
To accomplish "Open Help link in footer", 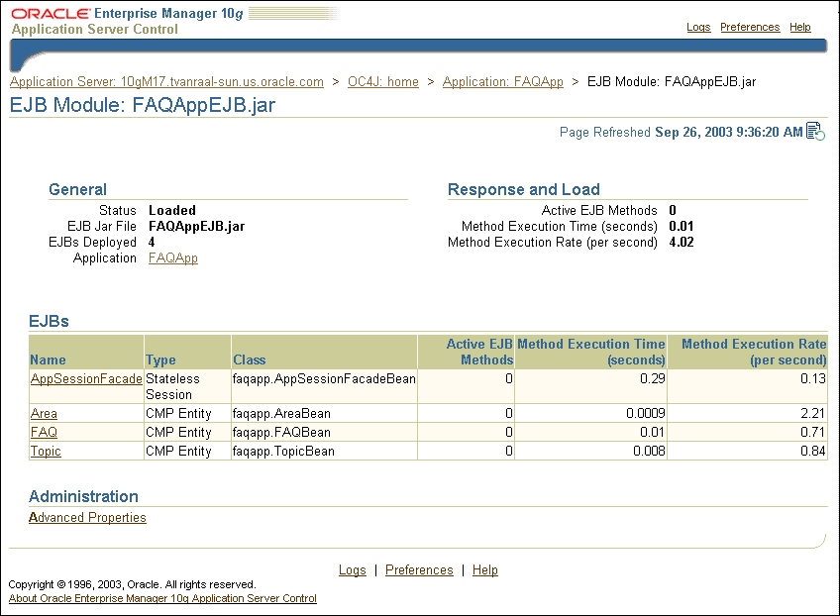I will [485, 569].
